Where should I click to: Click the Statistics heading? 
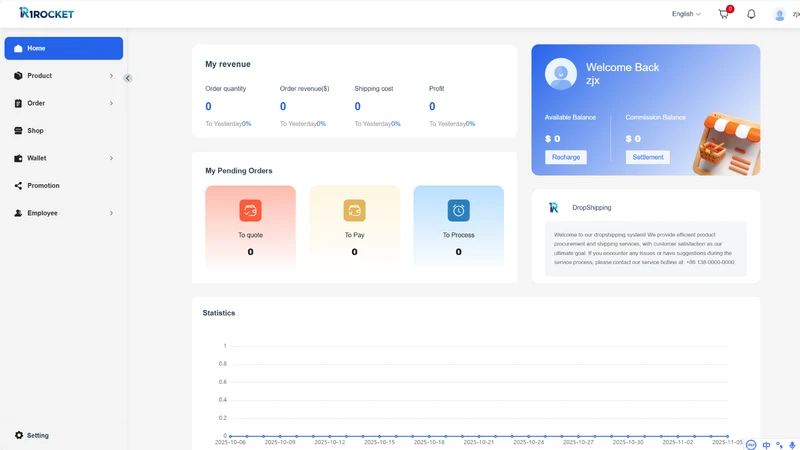[219, 313]
